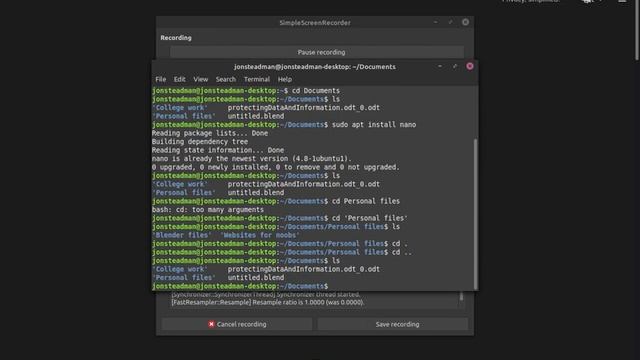
Task: Click the terminal title bar text
Action: pyautogui.click(x=315, y=67)
